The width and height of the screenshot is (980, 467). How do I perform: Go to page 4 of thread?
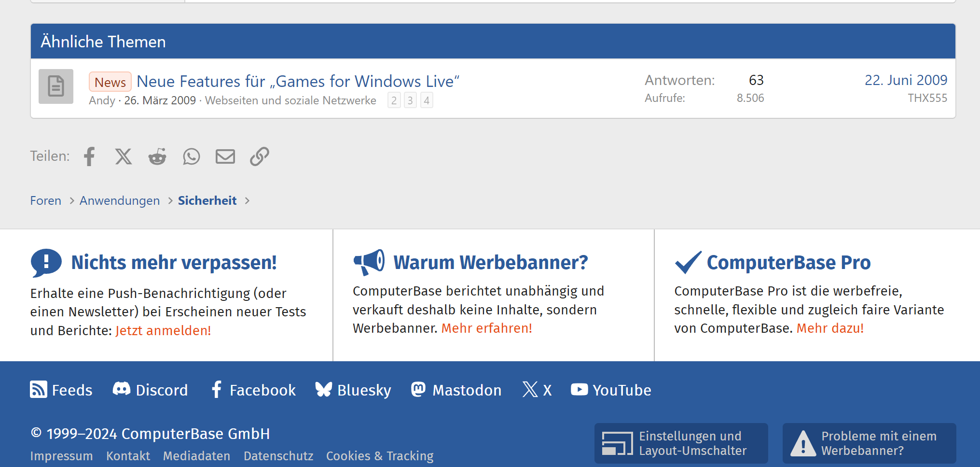pyautogui.click(x=427, y=100)
